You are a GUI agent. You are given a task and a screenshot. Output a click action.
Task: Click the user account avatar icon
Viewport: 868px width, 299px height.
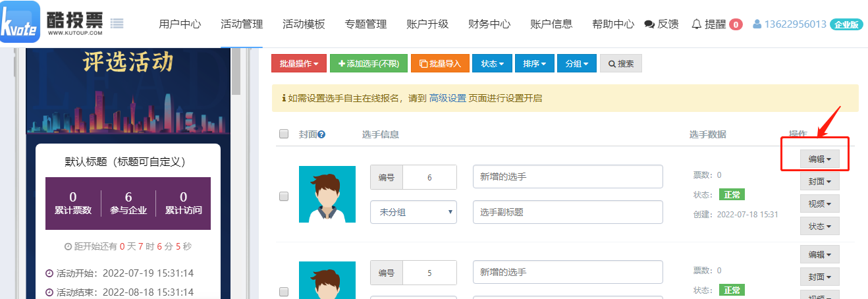pos(757,24)
